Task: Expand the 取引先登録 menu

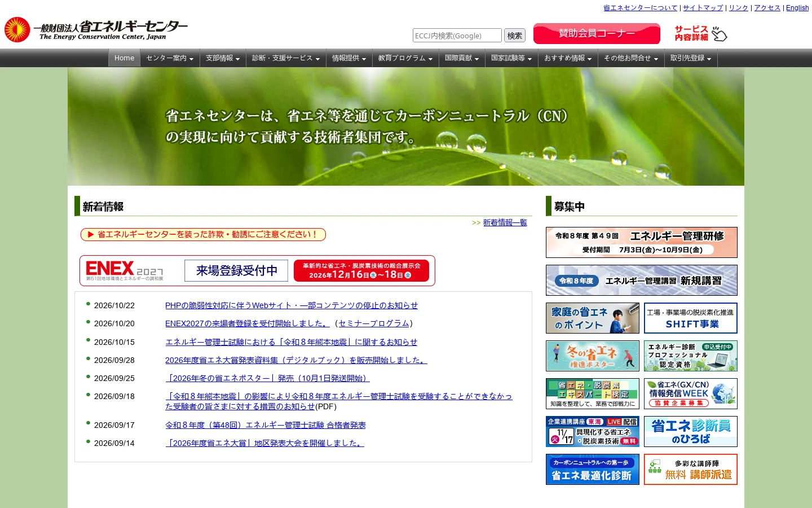Action: point(691,58)
